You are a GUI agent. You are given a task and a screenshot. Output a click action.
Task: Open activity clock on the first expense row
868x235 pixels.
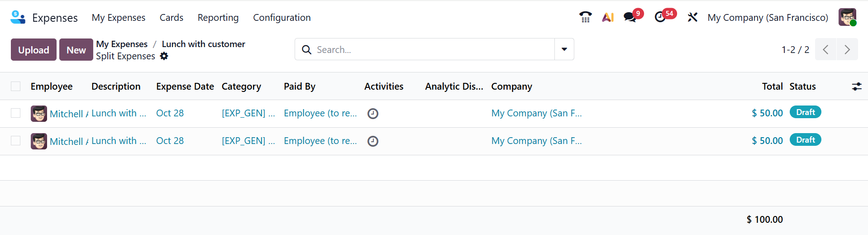(373, 114)
